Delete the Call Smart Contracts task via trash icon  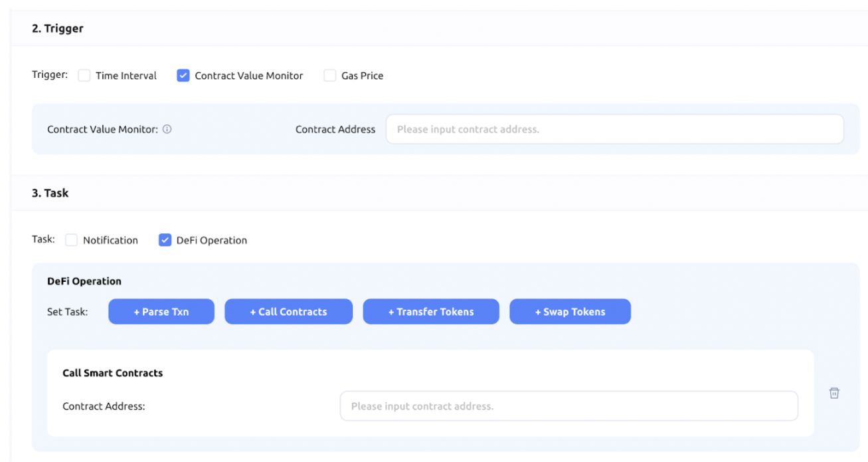tap(834, 393)
